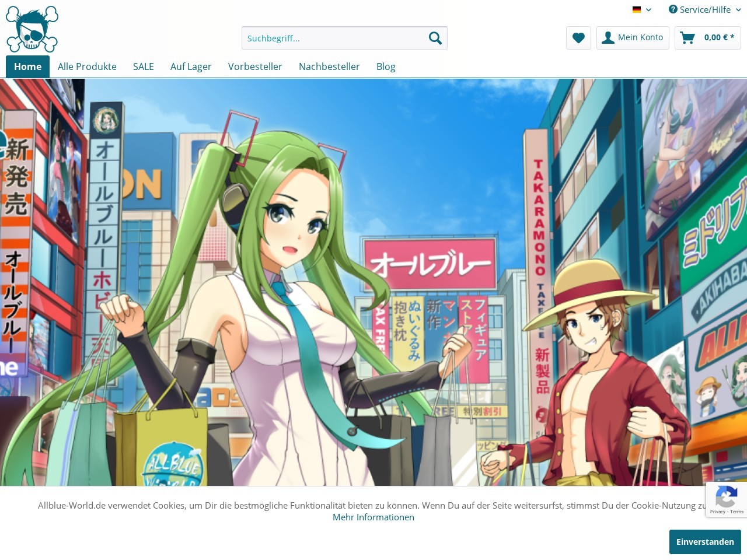Screen dimensions: 747x560
Task: Open the Alle Produkte menu
Action: pyautogui.click(x=87, y=66)
